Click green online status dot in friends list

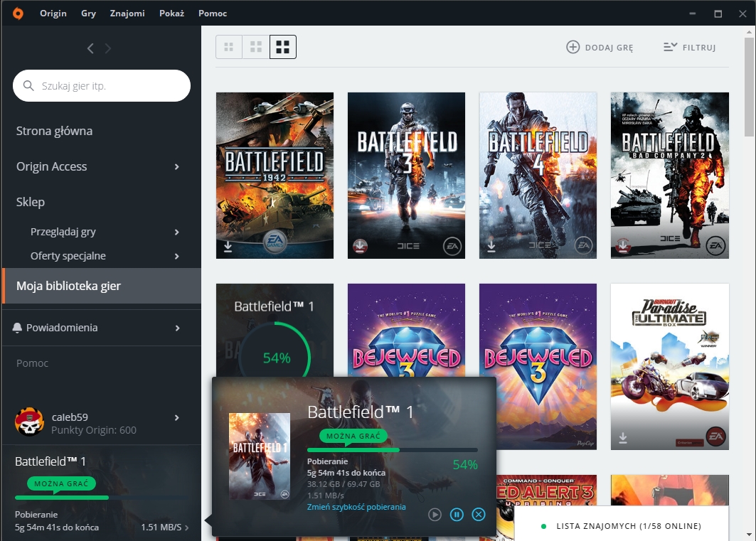543,526
